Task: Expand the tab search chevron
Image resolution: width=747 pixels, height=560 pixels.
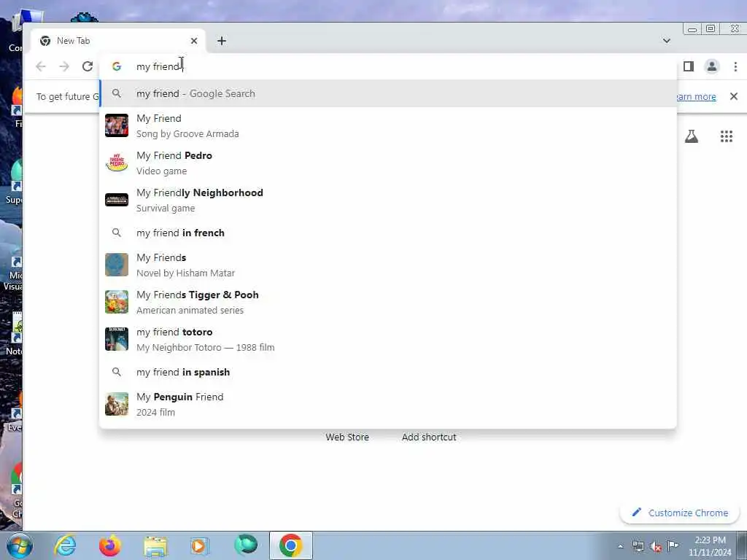Action: pos(667,41)
